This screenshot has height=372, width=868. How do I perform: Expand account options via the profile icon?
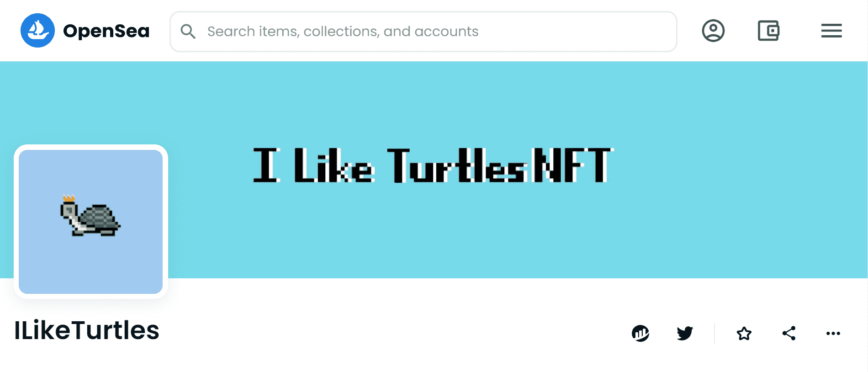714,31
